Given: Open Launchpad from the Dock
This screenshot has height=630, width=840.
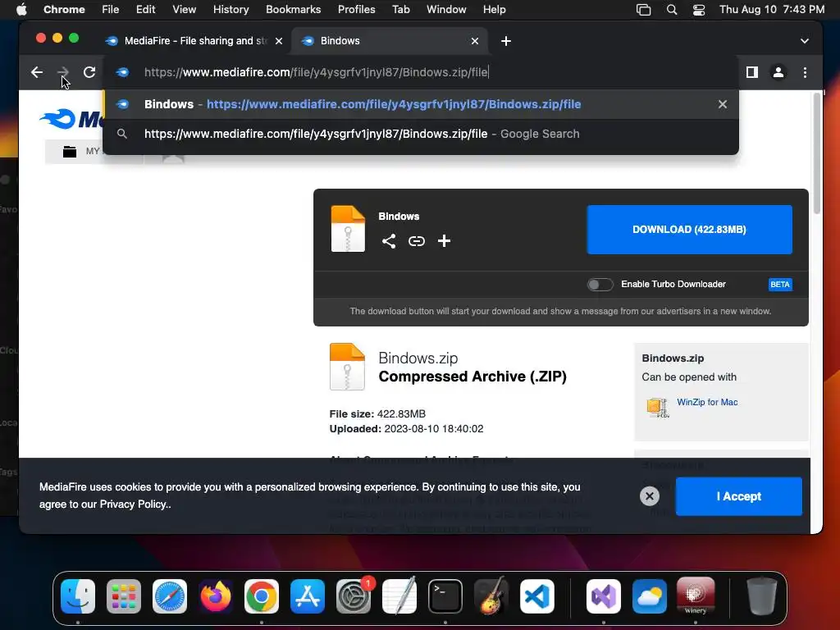Looking at the screenshot, I should (x=124, y=596).
